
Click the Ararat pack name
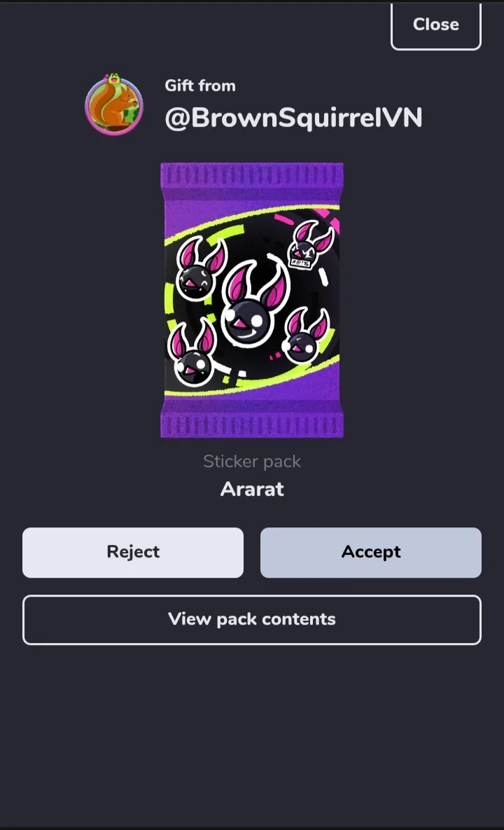(x=252, y=489)
